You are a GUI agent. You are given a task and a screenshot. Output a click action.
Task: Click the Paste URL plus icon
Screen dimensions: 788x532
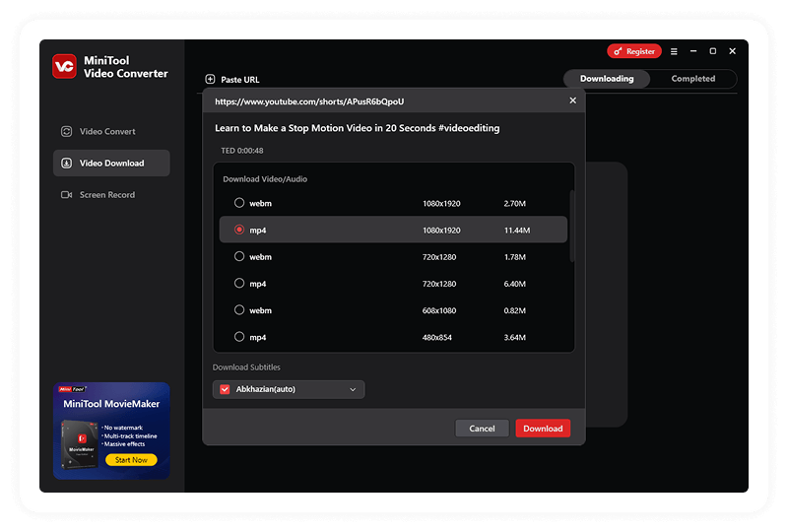point(210,79)
